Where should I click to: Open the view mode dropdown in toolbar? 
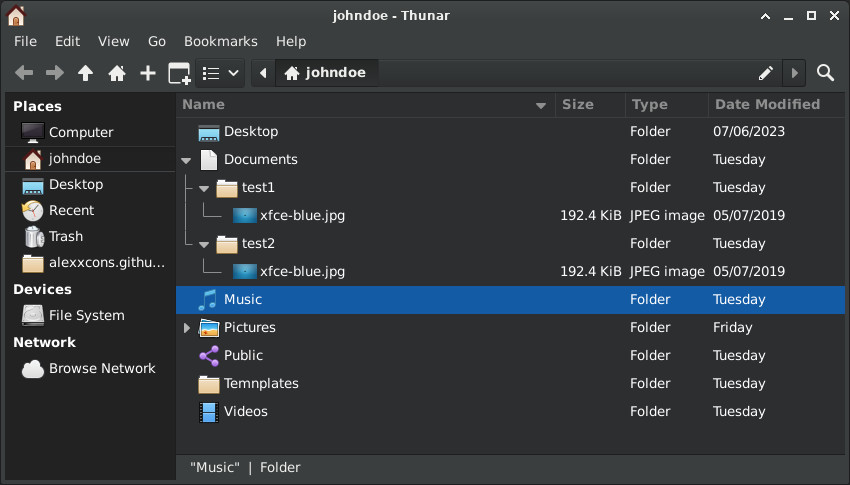[220, 73]
